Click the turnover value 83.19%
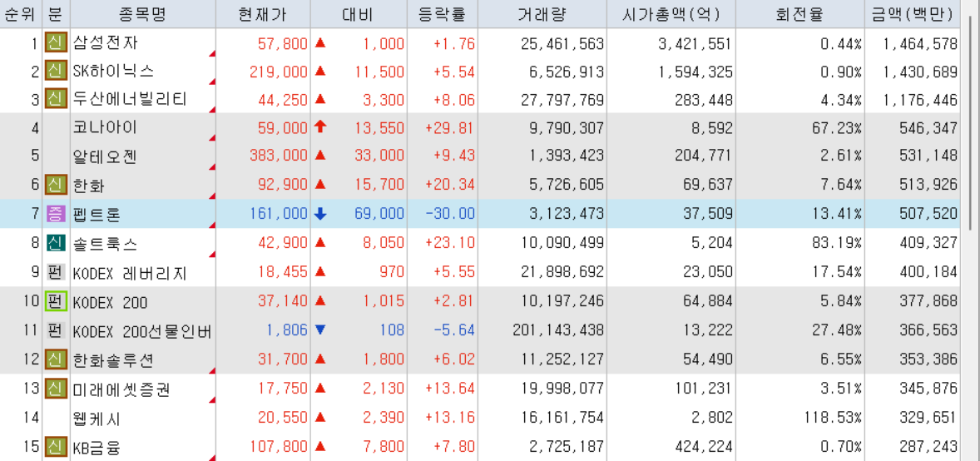The height and width of the screenshot is (461, 980). 835,243
